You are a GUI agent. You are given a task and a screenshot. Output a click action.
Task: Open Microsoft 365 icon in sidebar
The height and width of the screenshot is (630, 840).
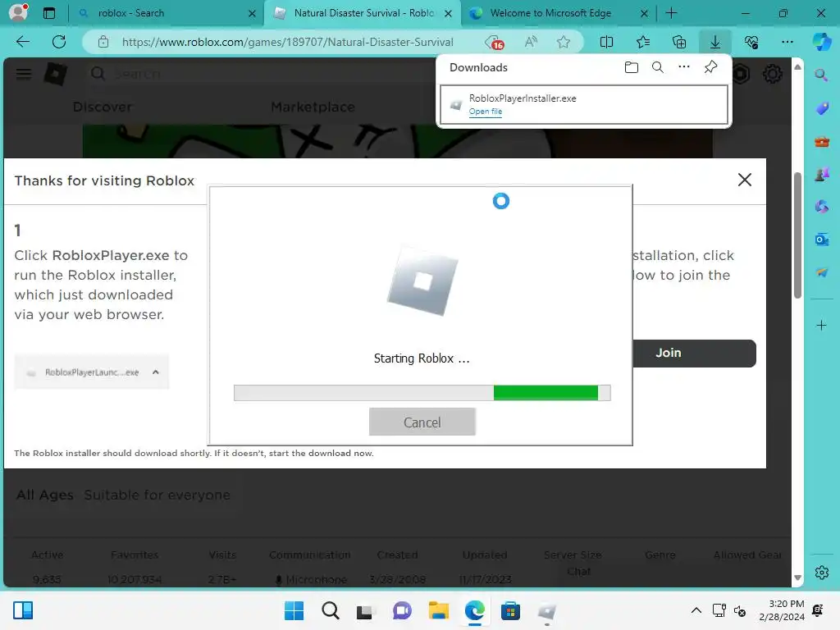tap(822, 206)
